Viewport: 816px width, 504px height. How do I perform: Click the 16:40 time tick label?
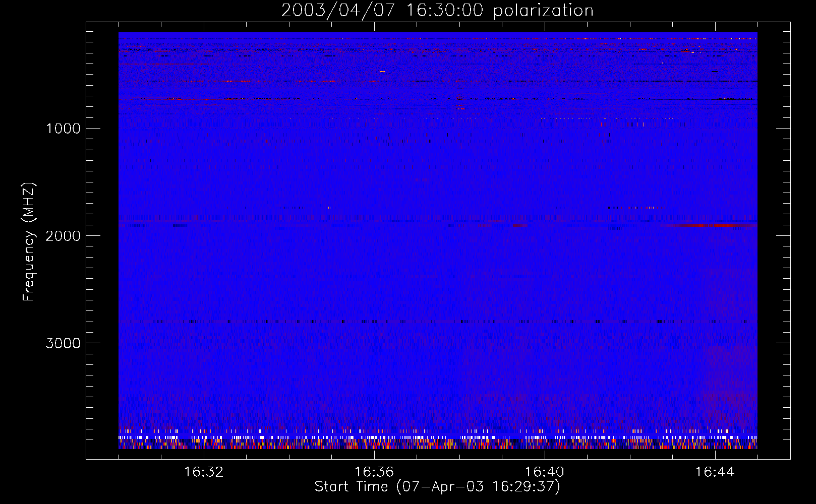(x=545, y=472)
